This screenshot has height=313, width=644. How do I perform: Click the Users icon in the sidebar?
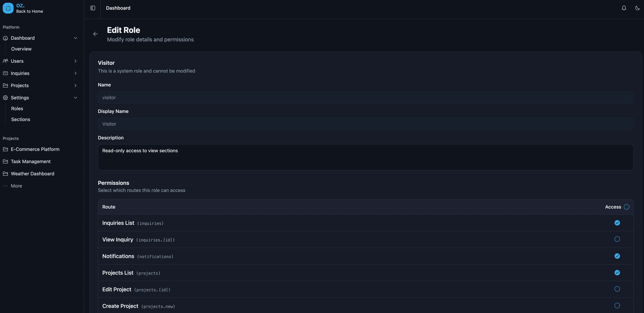pos(5,61)
